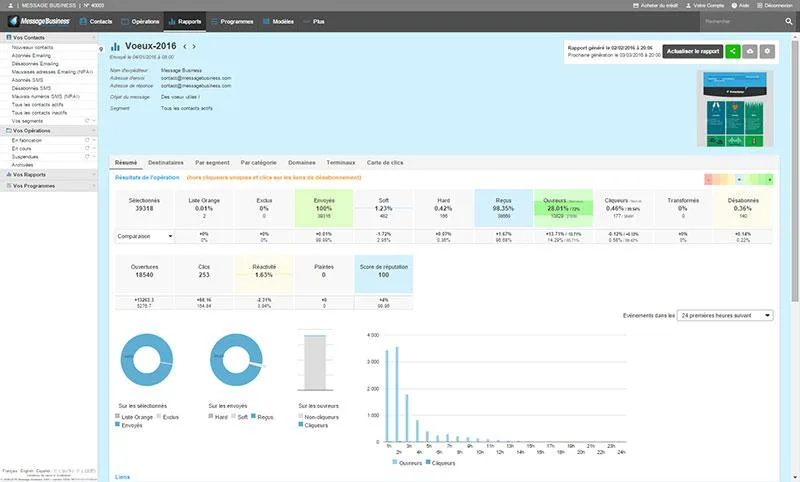Screen dimensions: 800x482
Task: Refresh the En fabrication list icon
Action: click(x=87, y=140)
